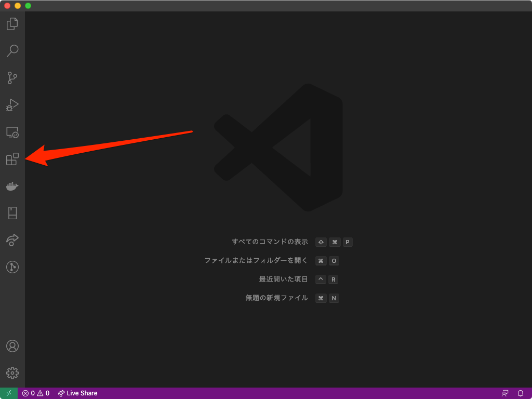
Task: Open the Run and Debug panel
Action: click(11, 105)
